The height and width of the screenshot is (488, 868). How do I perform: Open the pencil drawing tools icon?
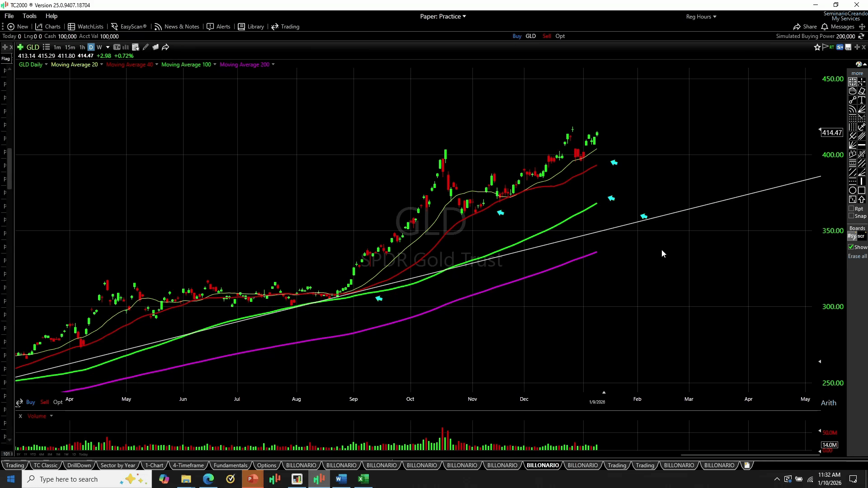[x=146, y=47]
